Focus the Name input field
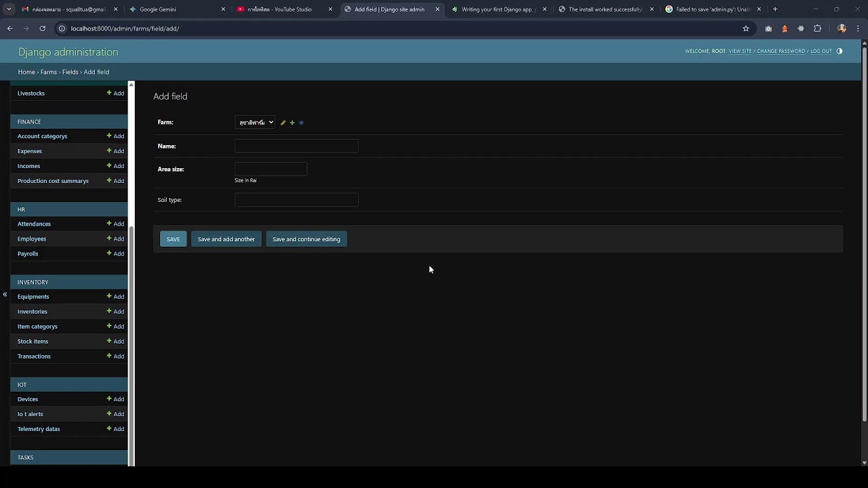 click(x=296, y=146)
